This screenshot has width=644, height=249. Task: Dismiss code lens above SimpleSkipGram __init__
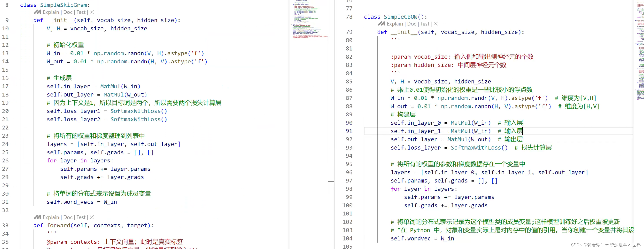tap(92, 12)
